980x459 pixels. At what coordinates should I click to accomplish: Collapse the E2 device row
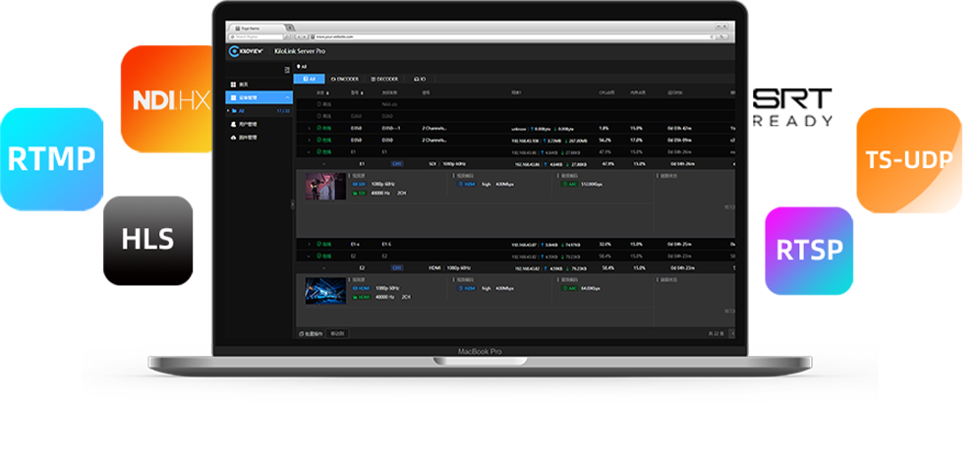click(x=309, y=256)
